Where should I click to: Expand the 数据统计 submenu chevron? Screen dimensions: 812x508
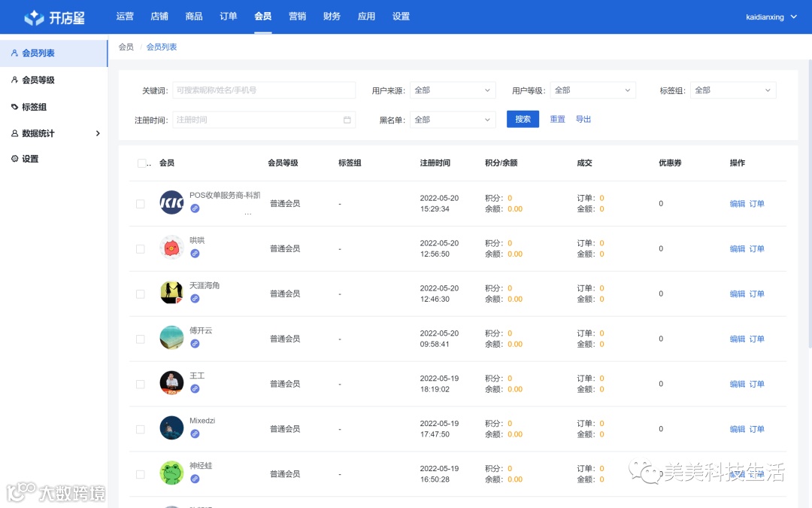pyautogui.click(x=98, y=133)
